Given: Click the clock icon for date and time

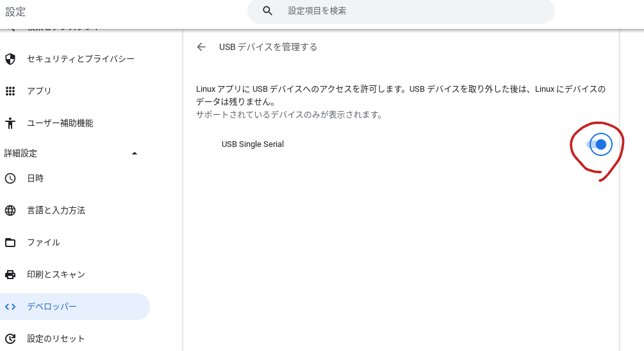Looking at the screenshot, I should pyautogui.click(x=10, y=178).
